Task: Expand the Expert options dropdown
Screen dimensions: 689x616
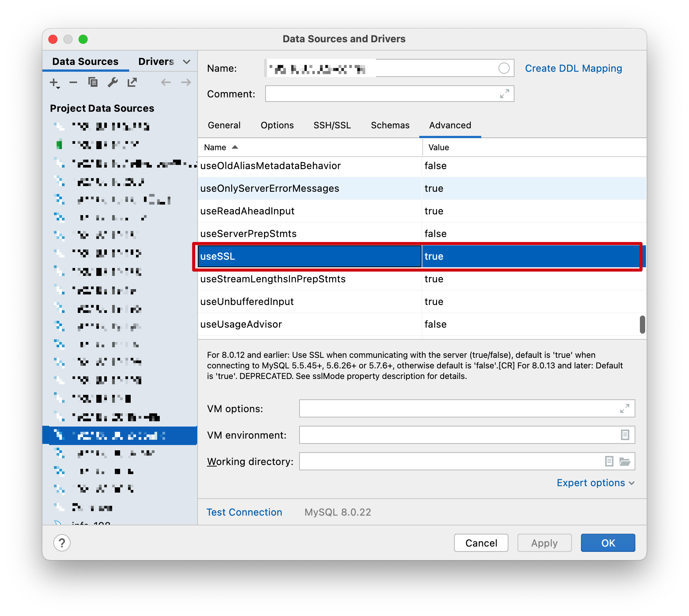Action: pos(595,483)
